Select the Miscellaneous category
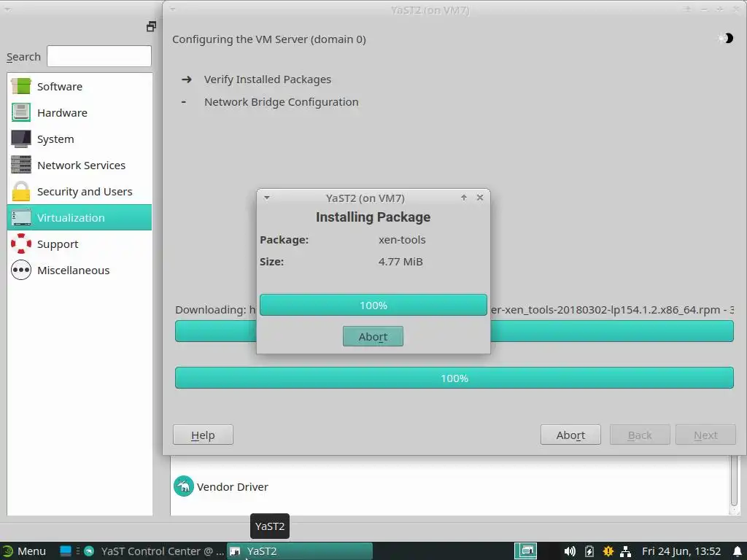 (x=80, y=270)
